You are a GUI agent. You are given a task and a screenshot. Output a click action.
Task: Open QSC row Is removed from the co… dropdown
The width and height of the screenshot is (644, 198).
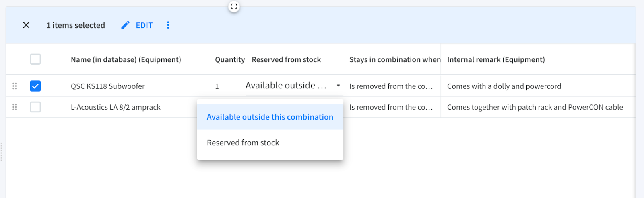pos(391,86)
